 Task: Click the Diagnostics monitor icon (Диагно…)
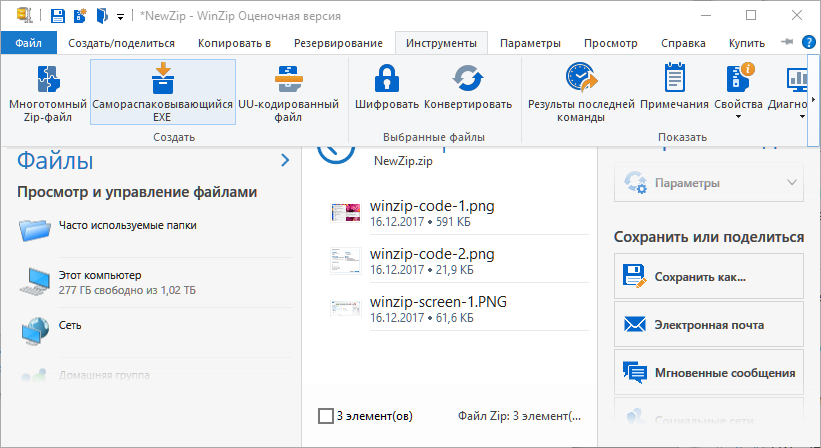tap(796, 79)
